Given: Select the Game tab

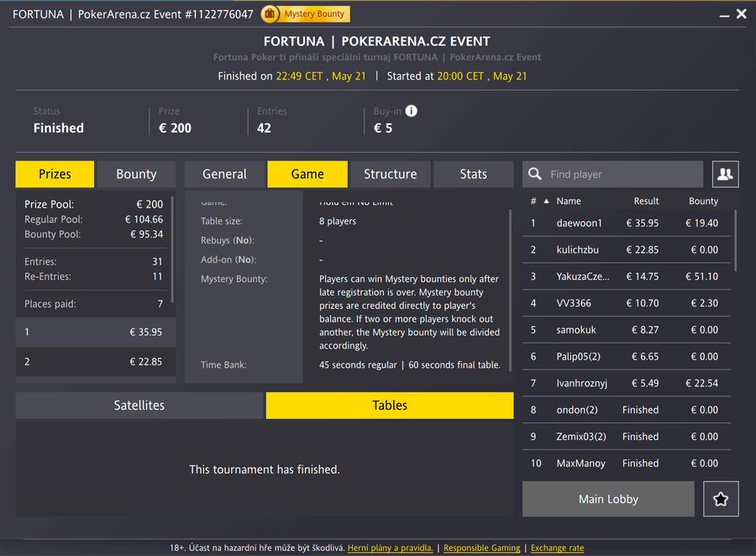Looking at the screenshot, I should pos(307,174).
